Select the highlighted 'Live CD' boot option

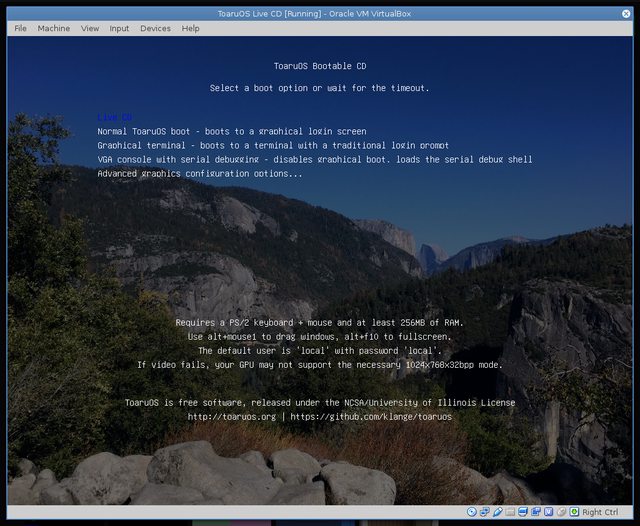point(114,117)
